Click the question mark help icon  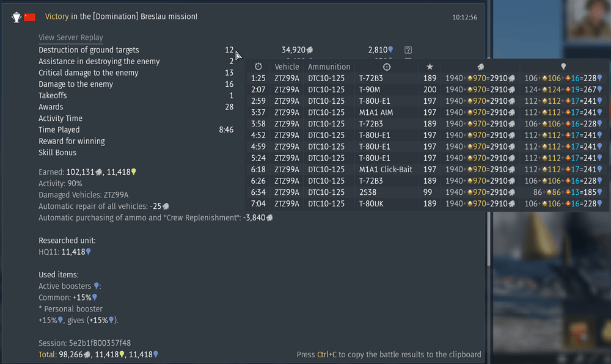click(408, 50)
